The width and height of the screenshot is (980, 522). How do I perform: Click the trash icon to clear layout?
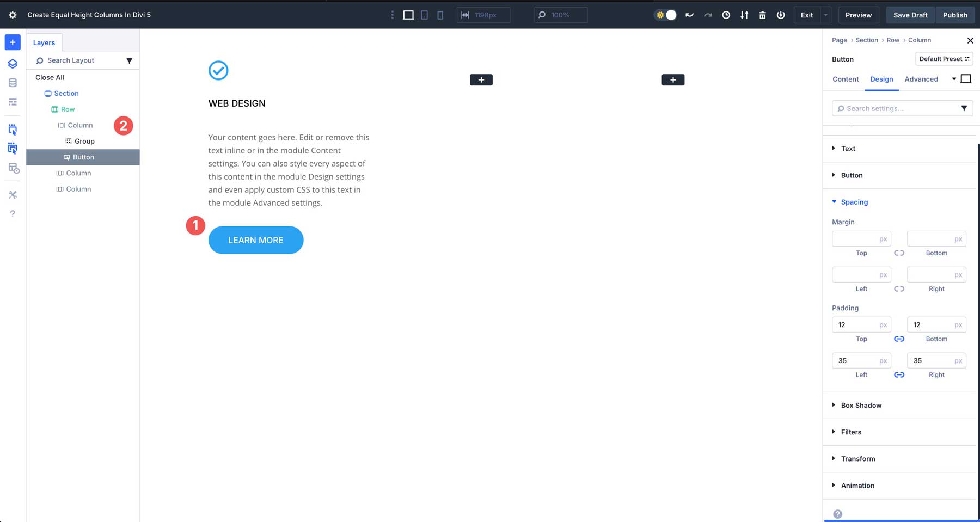pyautogui.click(x=762, y=15)
